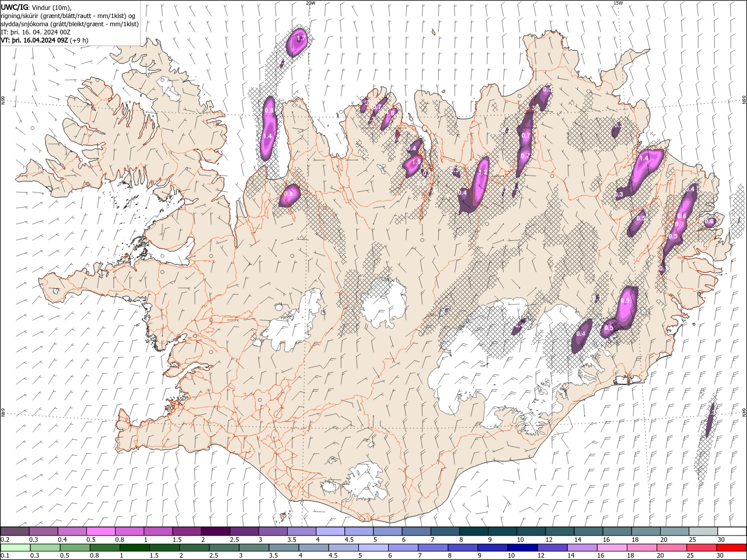Click the 'rigning/skúrir' legend description line
The height and width of the screenshot is (560, 747).
pos(68,16)
